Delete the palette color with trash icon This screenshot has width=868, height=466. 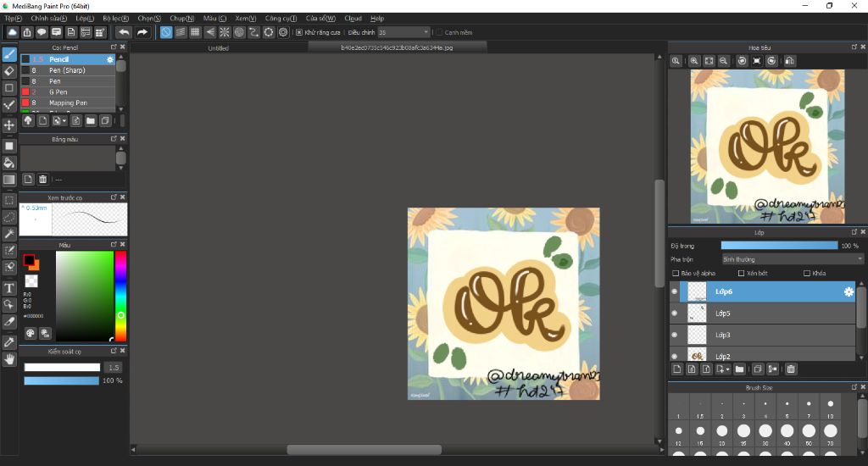pyautogui.click(x=42, y=180)
